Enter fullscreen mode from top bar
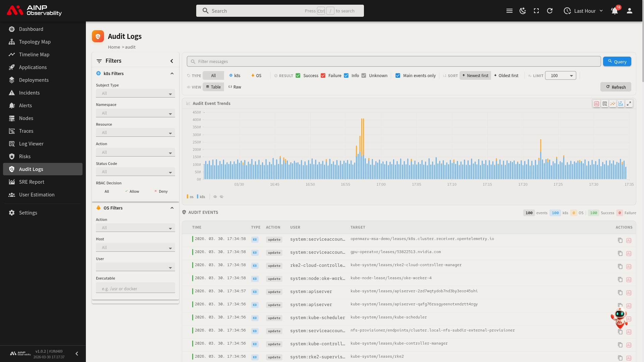Image resolution: width=644 pixels, height=362 pixels. coord(536,11)
